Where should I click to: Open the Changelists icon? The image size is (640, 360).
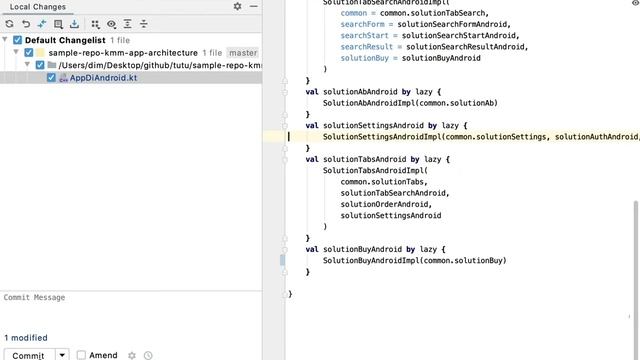click(58, 24)
